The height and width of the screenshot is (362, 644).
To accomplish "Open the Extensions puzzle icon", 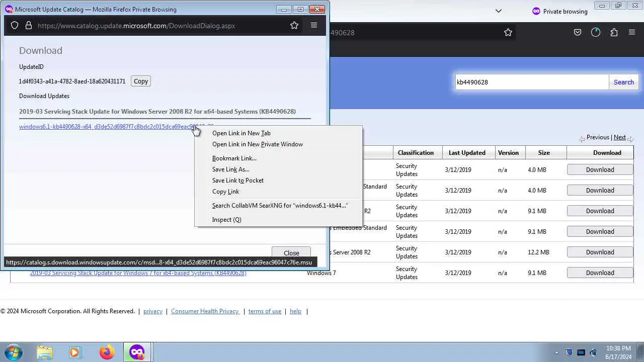I will tap(614, 32).
